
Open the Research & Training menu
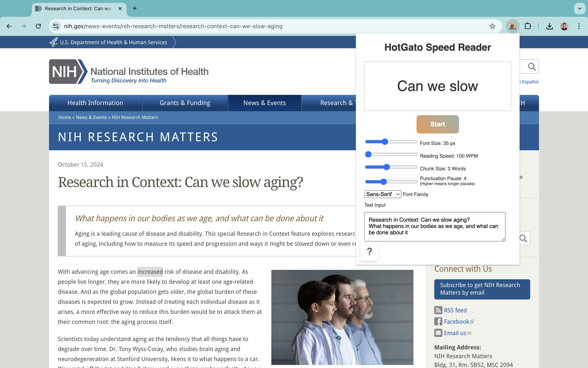(x=329, y=103)
